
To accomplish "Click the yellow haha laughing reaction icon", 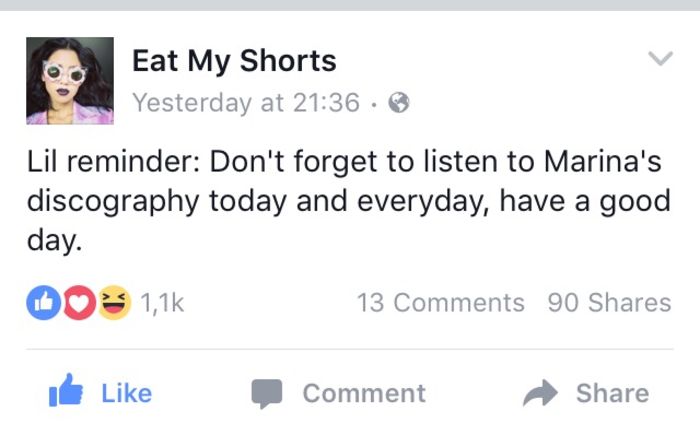I will (x=114, y=303).
